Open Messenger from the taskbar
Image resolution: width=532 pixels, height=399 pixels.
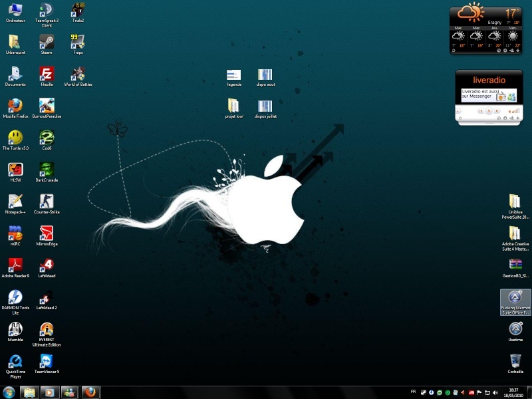[x=70, y=392]
